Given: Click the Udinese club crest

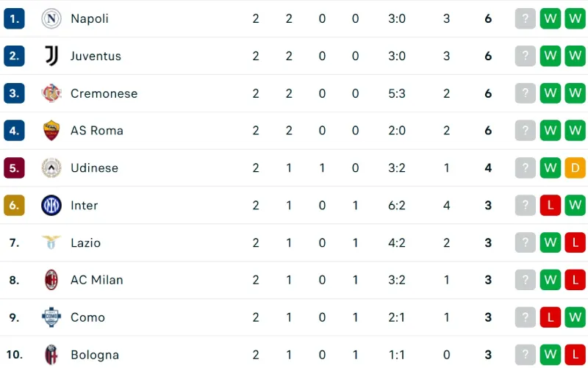Looking at the screenshot, I should [x=51, y=168].
